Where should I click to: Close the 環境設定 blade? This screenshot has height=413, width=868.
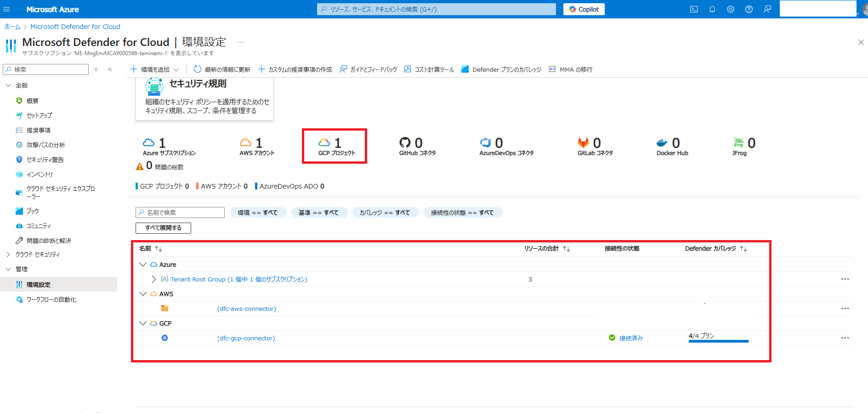coord(861,42)
